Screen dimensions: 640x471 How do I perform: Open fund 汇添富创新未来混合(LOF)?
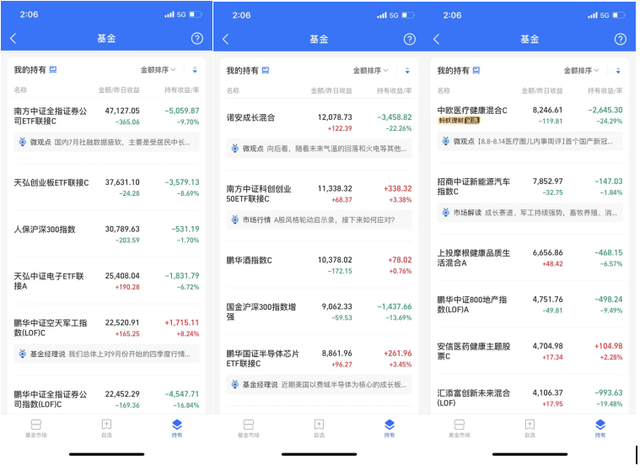click(473, 398)
